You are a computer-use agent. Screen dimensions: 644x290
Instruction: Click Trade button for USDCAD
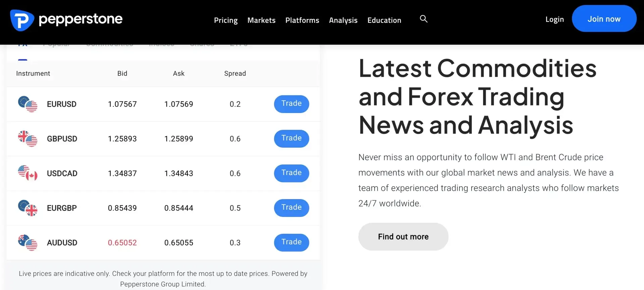(x=291, y=173)
